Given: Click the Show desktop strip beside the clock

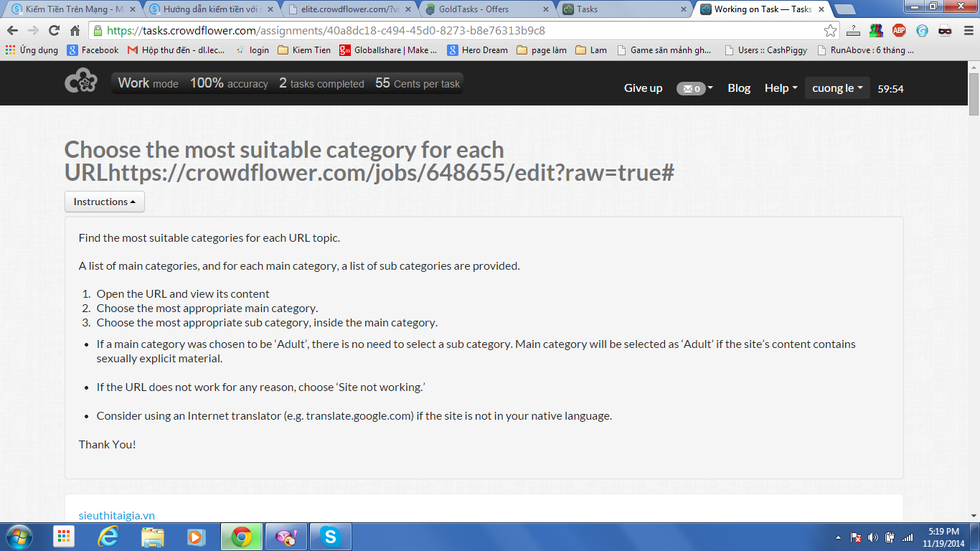Looking at the screenshot, I should click(x=976, y=537).
